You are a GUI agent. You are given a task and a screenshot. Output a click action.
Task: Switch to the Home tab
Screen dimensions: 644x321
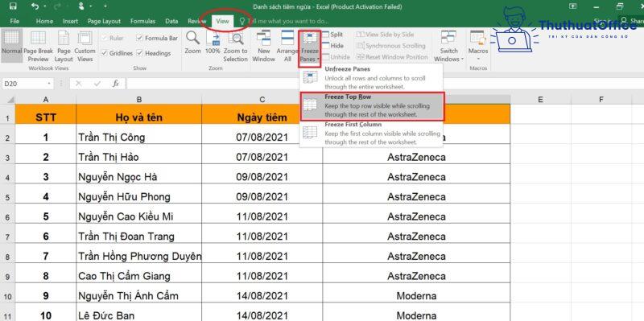(44, 21)
